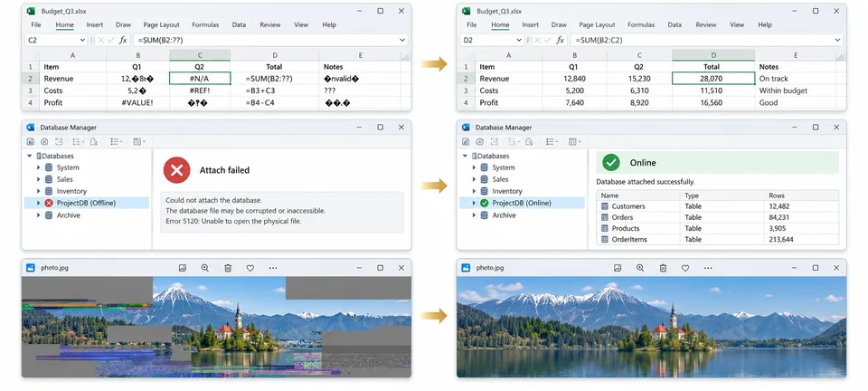Click the red error icon beside Attach failed
The image size is (868, 391).
pos(176,170)
